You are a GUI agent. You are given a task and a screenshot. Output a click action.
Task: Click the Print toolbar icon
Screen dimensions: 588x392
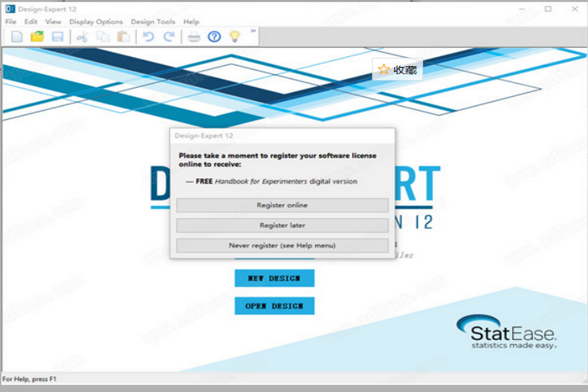[x=194, y=36]
